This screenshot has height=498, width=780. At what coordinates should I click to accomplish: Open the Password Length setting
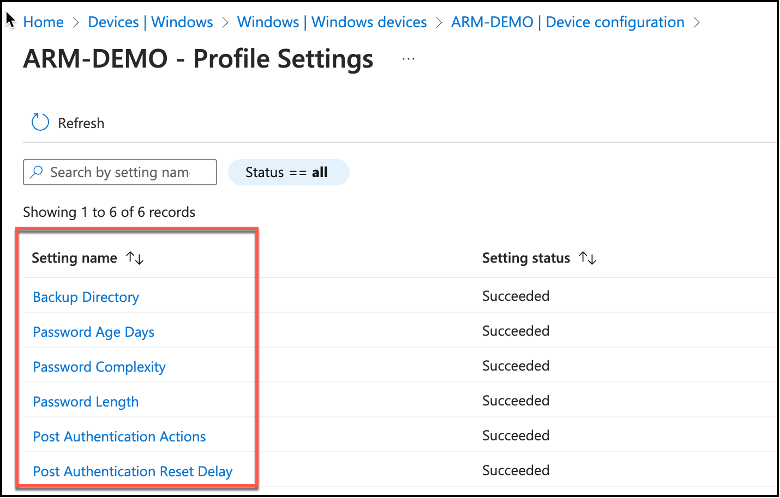click(x=86, y=402)
